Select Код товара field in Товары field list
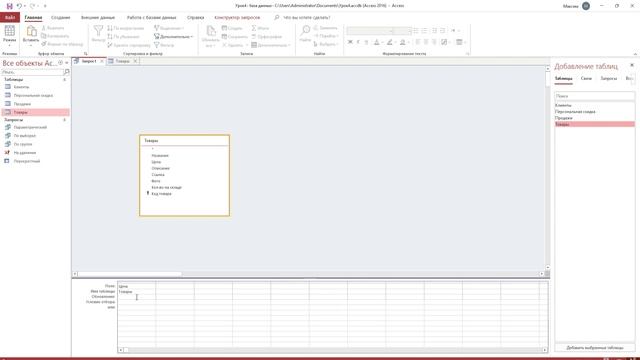Screen dimensions: 640x360 pyautogui.click(x=161, y=193)
